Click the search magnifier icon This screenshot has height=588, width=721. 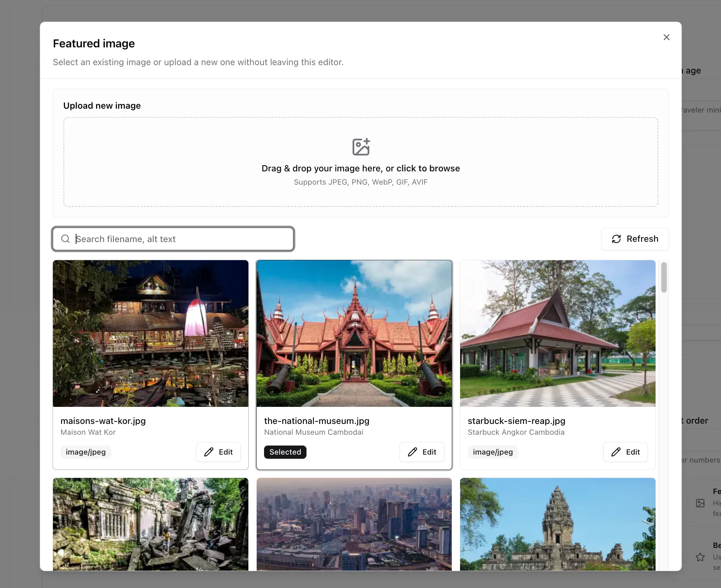(x=65, y=239)
